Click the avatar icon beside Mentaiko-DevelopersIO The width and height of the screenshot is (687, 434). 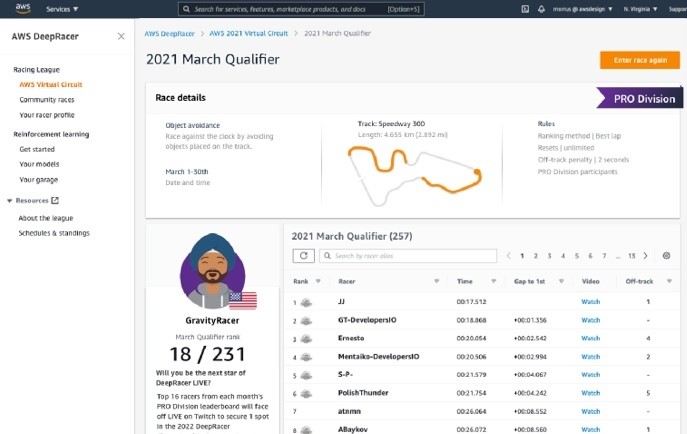point(306,357)
